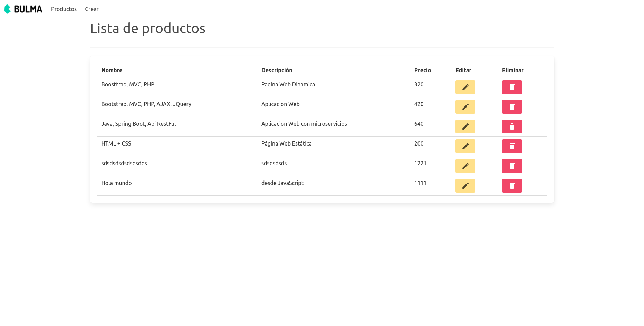Edit the sdsdsdsdsdsdsdds product

pos(465,166)
